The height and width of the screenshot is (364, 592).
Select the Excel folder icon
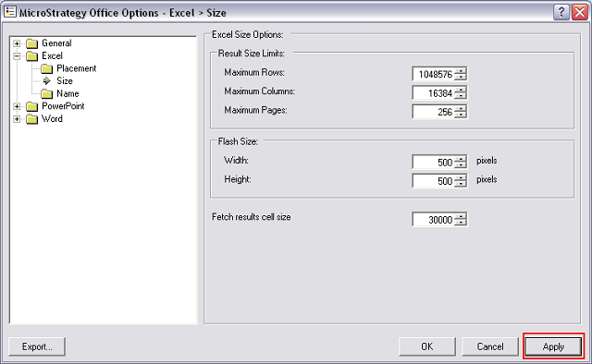click(x=32, y=56)
